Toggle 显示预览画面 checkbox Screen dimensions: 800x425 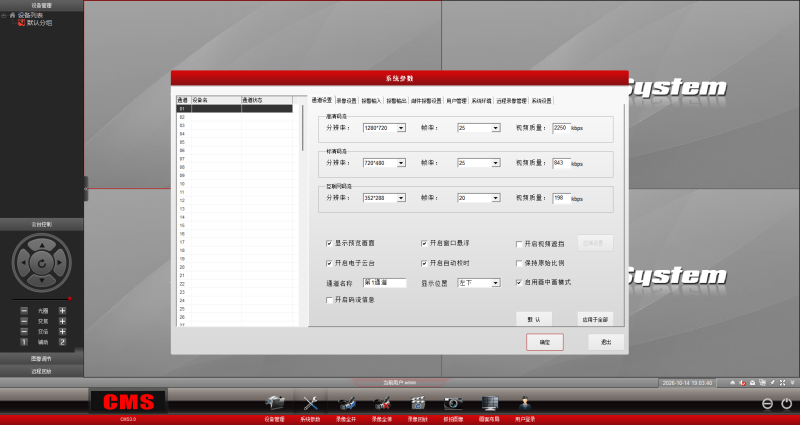pyautogui.click(x=329, y=243)
